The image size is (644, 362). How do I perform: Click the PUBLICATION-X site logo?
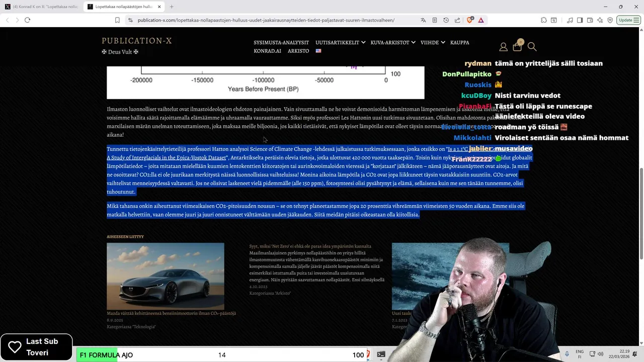[137, 41]
